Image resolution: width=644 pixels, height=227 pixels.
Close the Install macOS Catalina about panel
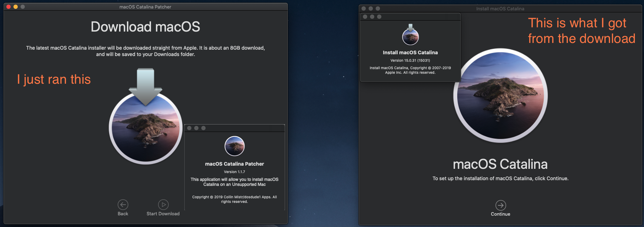click(x=365, y=17)
